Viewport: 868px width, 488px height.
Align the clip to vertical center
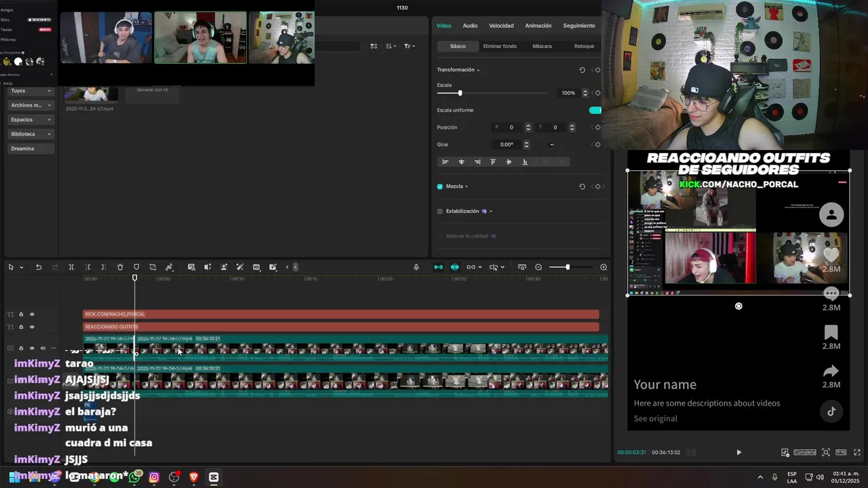click(x=509, y=162)
